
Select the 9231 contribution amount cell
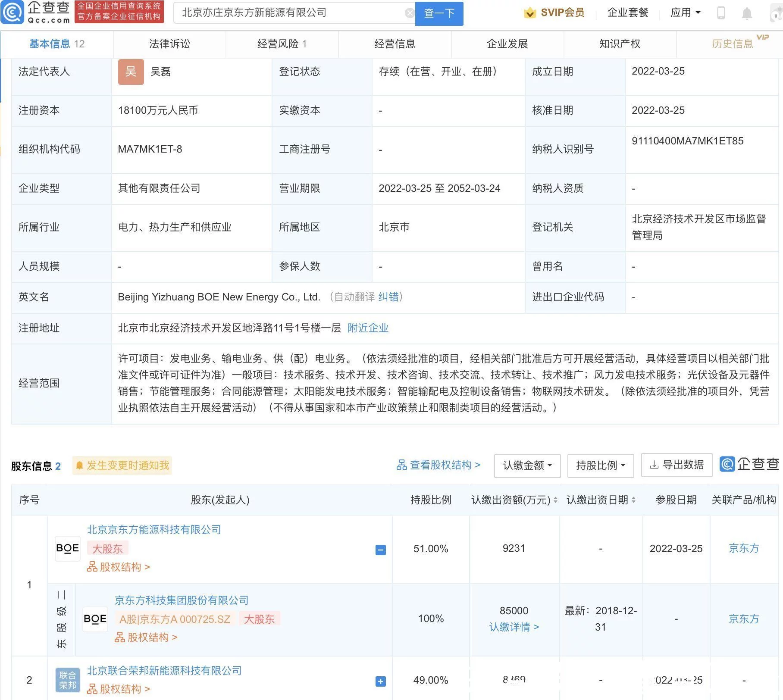[514, 548]
